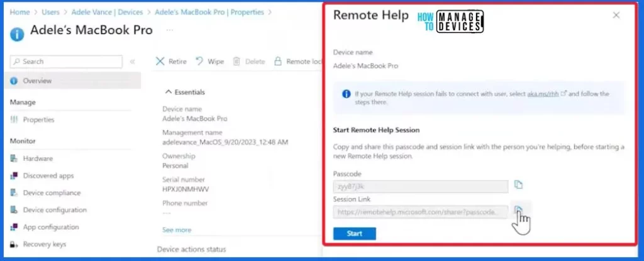The width and height of the screenshot is (644, 261).
Task: Go to Home in the breadcrumb
Action: tap(19, 13)
